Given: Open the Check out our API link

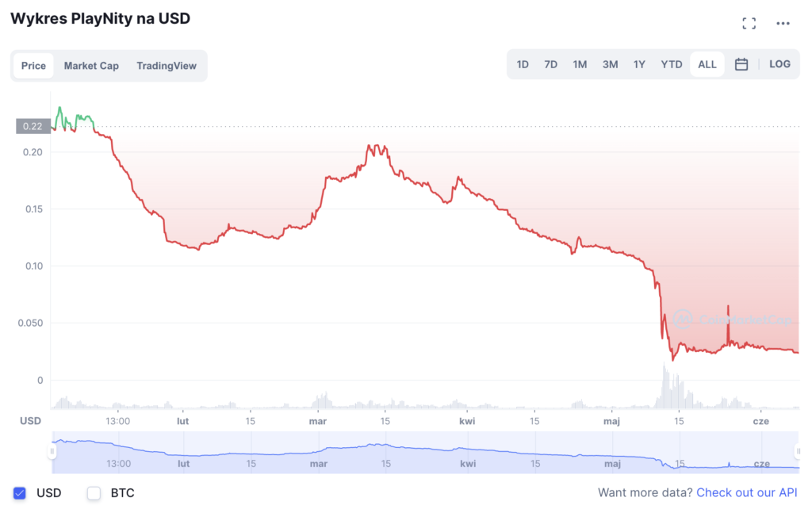Looking at the screenshot, I should click(746, 493).
